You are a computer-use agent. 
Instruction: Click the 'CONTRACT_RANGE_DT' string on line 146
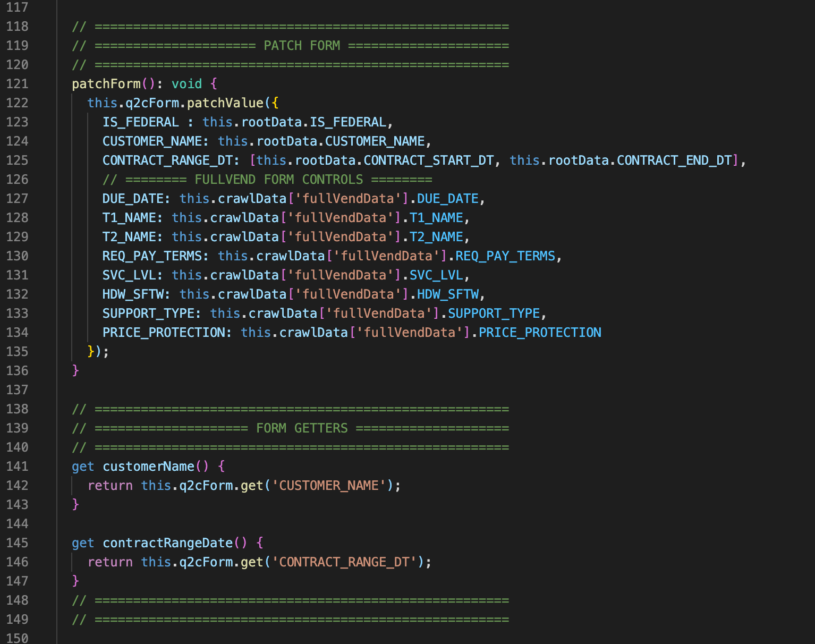[x=344, y=562]
